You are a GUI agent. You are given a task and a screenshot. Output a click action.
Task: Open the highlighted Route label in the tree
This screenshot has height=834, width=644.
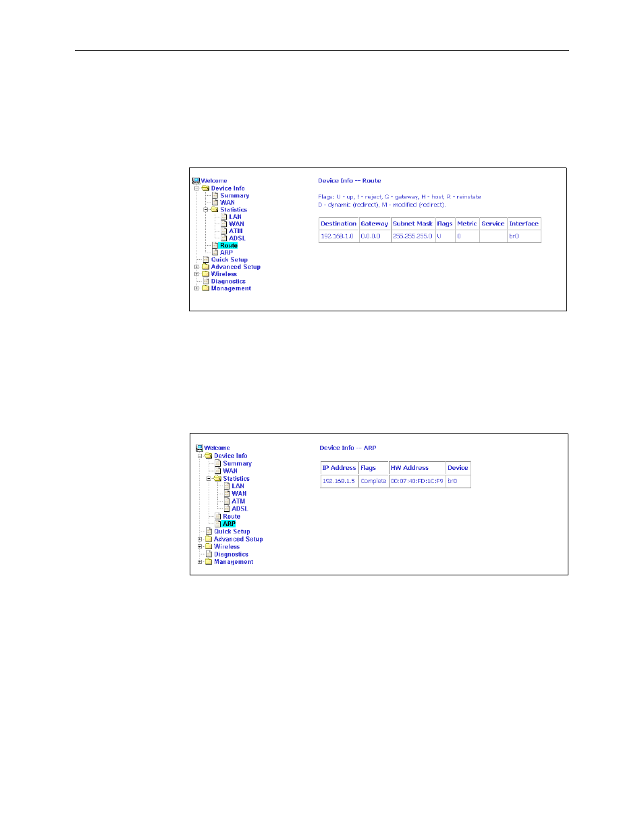(x=229, y=245)
